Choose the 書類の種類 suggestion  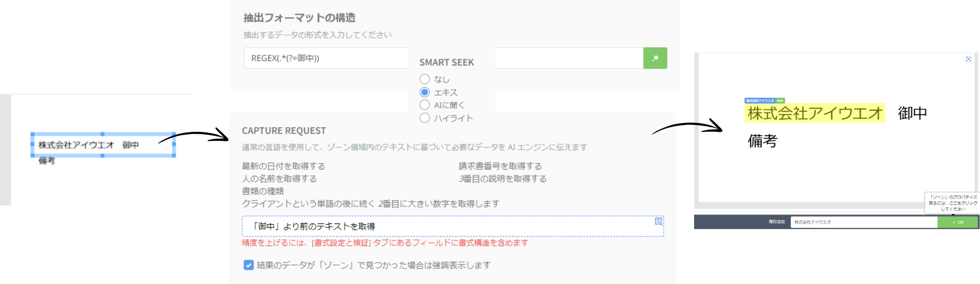[263, 191]
